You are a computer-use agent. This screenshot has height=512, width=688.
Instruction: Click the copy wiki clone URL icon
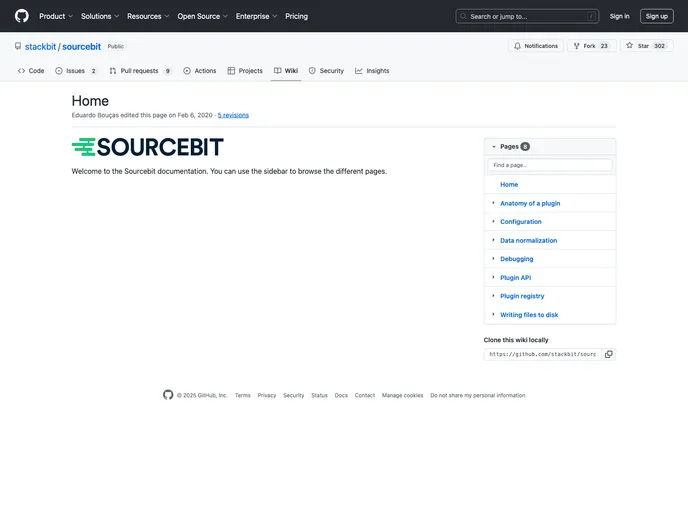pos(609,354)
